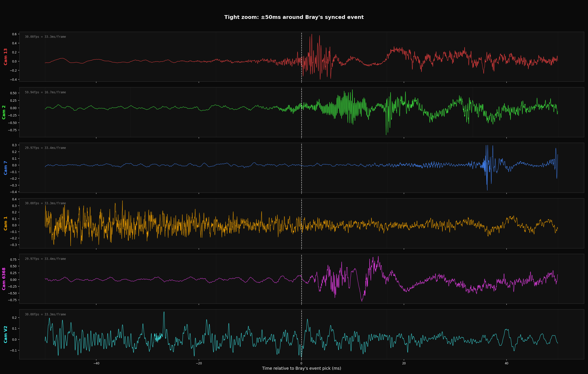Click the 29.97fps annotation in Cam 7 panel
This screenshot has width=588, height=374.
(45, 148)
